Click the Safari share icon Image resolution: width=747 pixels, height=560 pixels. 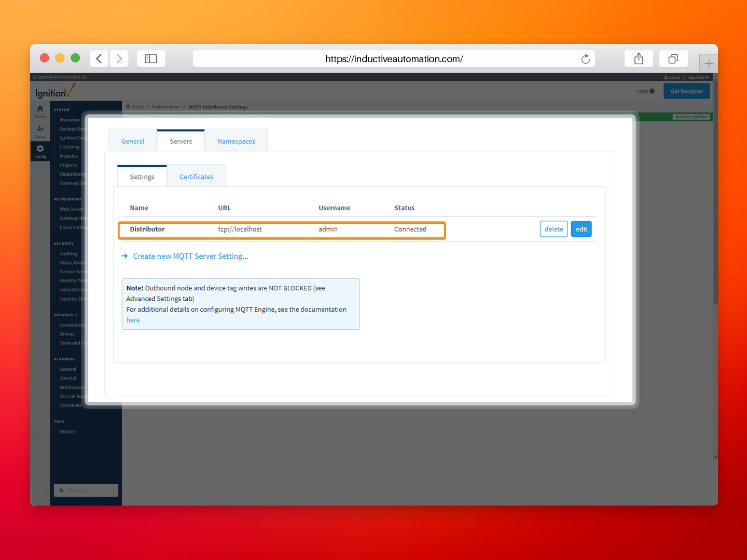pos(639,59)
